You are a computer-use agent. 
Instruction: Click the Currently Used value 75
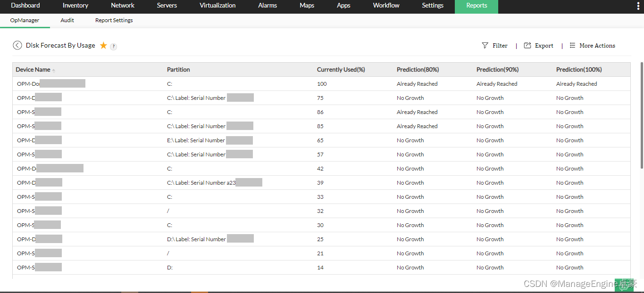click(x=320, y=98)
